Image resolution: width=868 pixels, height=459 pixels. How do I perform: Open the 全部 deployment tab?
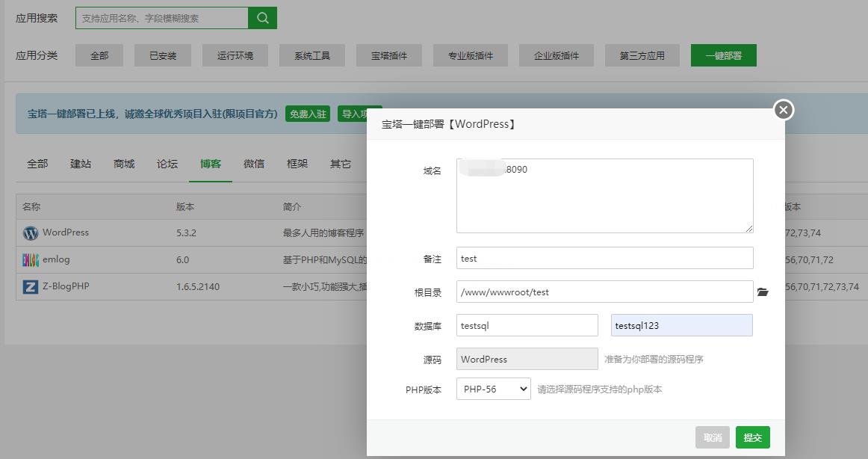tap(37, 164)
